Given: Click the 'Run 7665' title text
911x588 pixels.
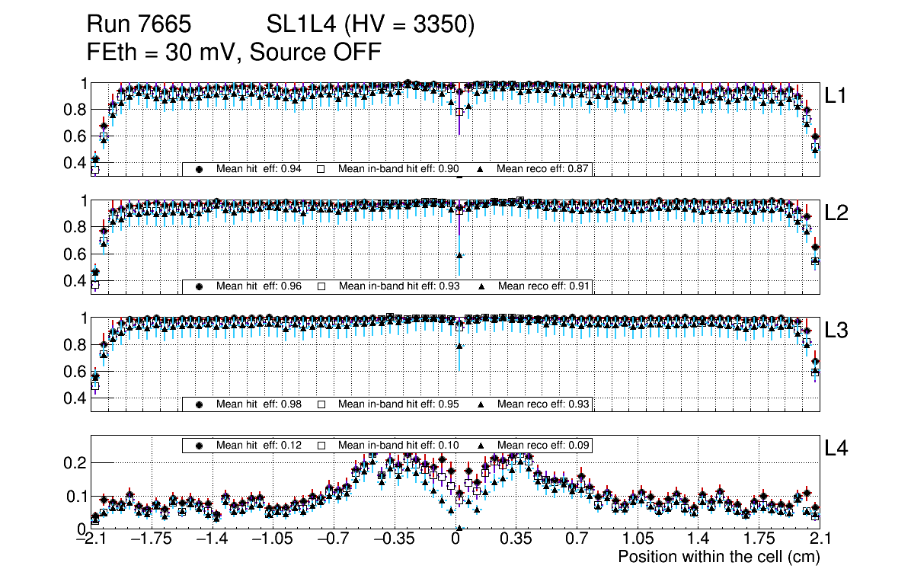Looking at the screenshot, I should pyautogui.click(x=138, y=25).
